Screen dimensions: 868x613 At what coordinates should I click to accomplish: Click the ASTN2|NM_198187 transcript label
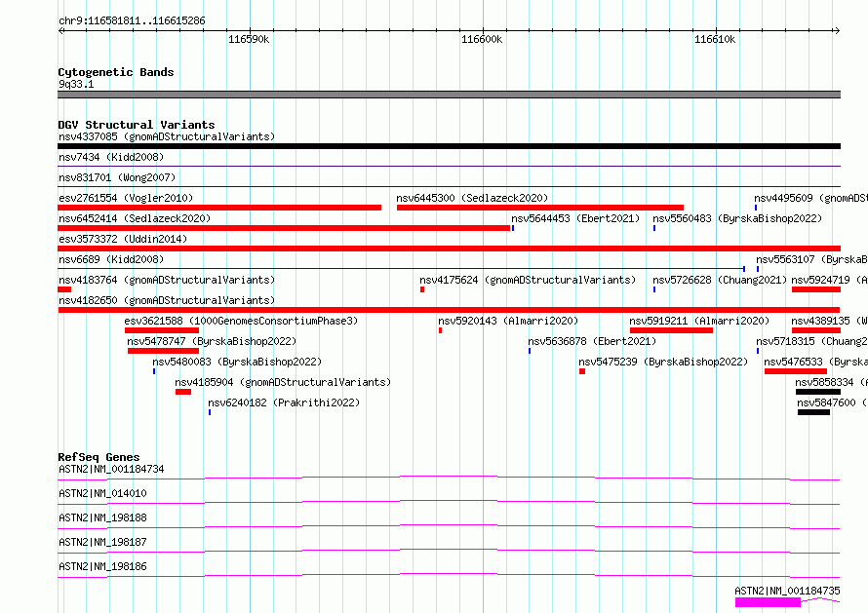[102, 542]
